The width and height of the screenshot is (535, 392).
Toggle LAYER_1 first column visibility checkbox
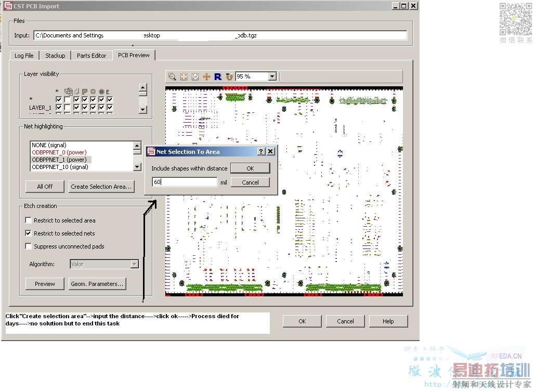(x=59, y=107)
